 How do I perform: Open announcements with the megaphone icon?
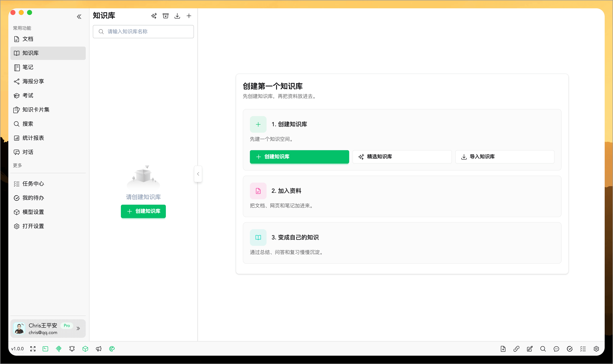click(99, 349)
